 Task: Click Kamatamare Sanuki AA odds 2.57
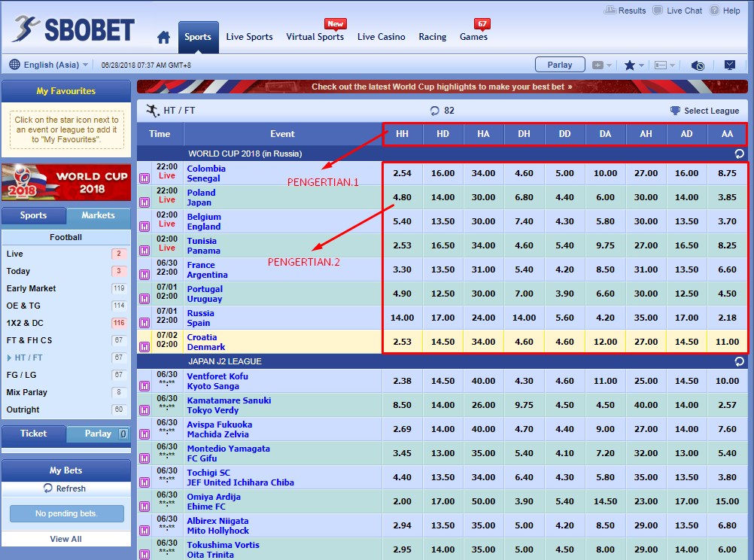(727, 405)
